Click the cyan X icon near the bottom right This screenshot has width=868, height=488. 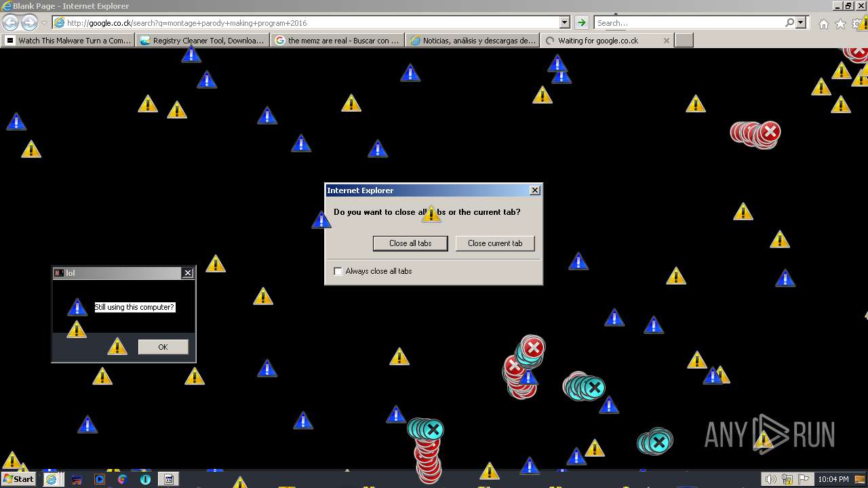(x=655, y=443)
